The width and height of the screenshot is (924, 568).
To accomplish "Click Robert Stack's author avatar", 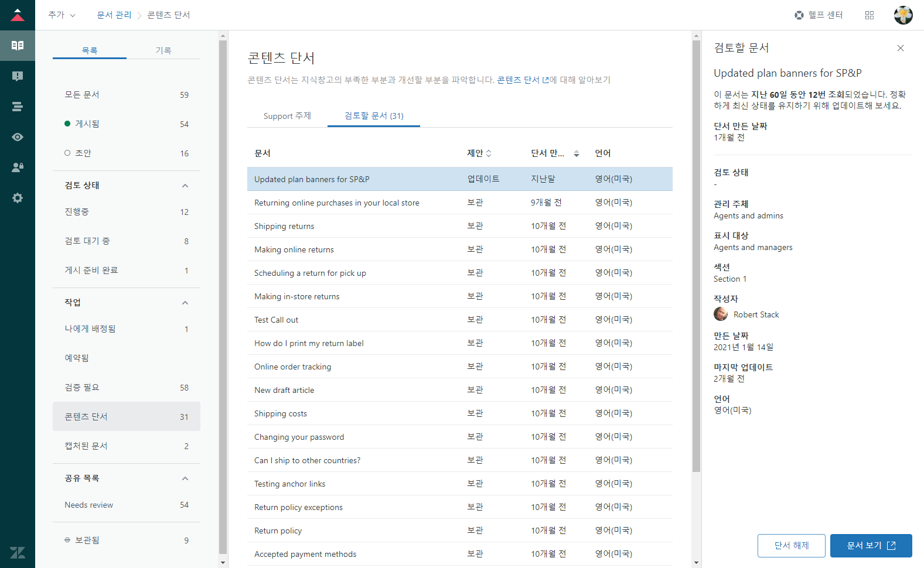I will 721,314.
